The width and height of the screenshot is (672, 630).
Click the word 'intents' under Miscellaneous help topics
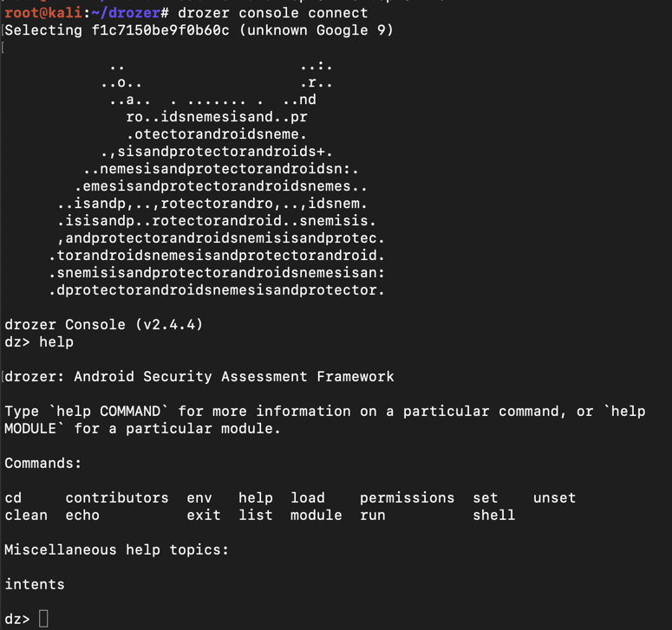[35, 584]
